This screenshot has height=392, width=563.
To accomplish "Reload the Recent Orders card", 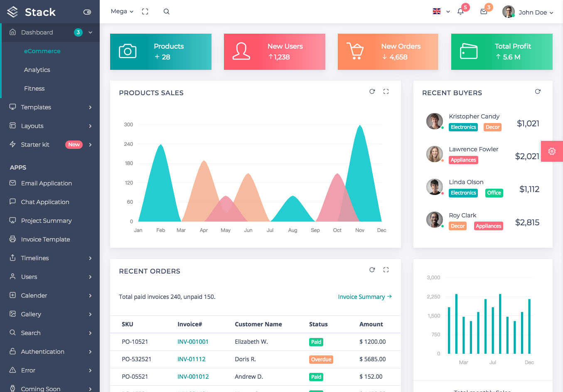I will [x=372, y=270].
